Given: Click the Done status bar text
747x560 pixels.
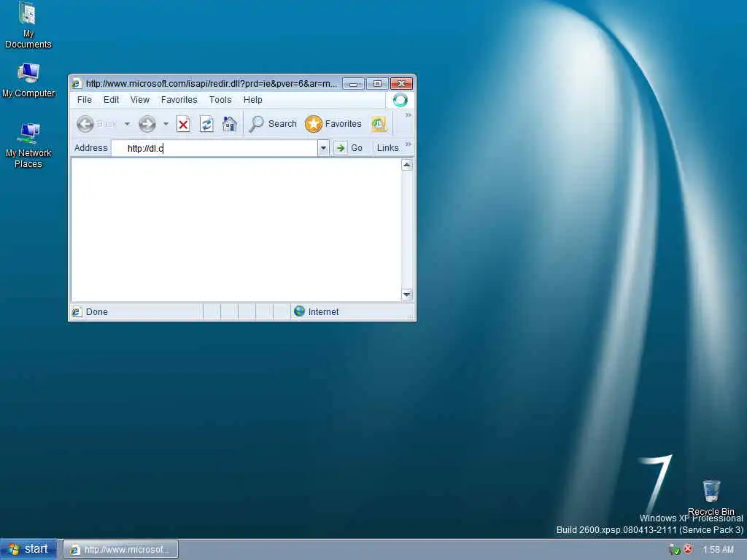Looking at the screenshot, I should point(97,312).
